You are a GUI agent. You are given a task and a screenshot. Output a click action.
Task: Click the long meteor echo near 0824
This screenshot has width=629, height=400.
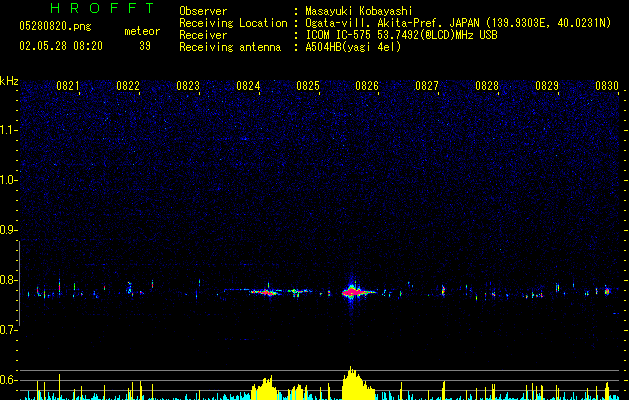(x=265, y=292)
